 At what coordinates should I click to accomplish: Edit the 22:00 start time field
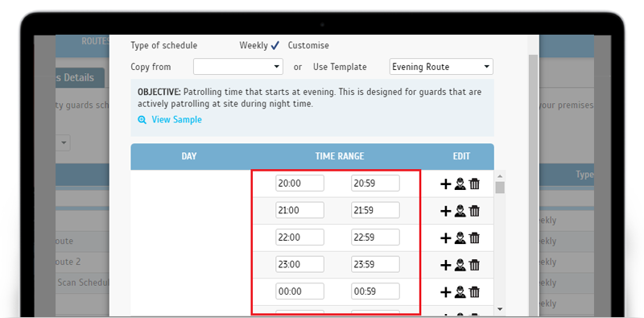pos(299,237)
